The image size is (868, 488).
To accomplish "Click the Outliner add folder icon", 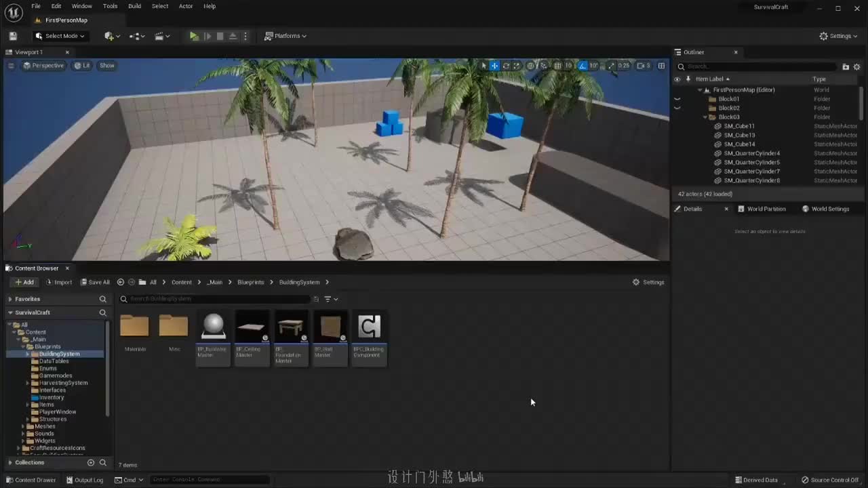I will [846, 66].
